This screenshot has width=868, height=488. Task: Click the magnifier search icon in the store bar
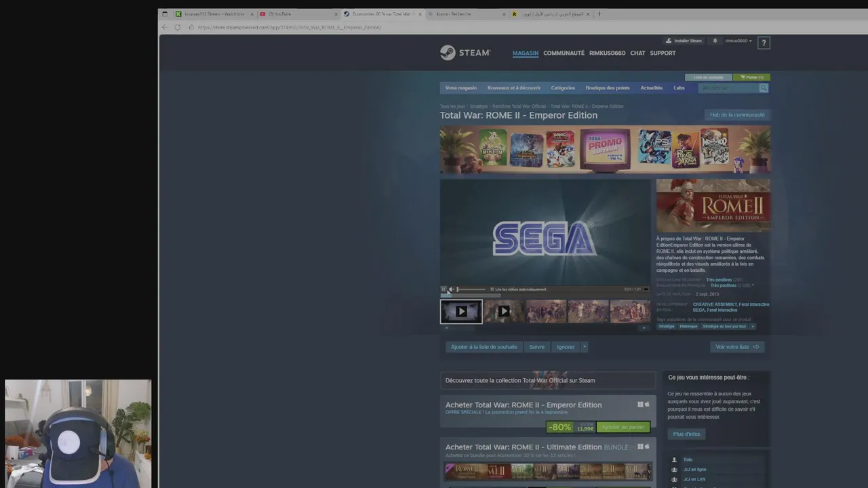pos(764,88)
